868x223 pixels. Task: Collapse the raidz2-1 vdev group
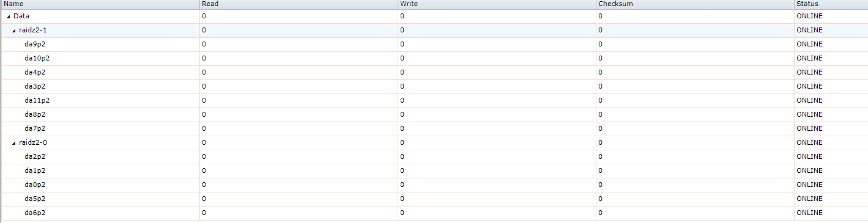coord(14,31)
